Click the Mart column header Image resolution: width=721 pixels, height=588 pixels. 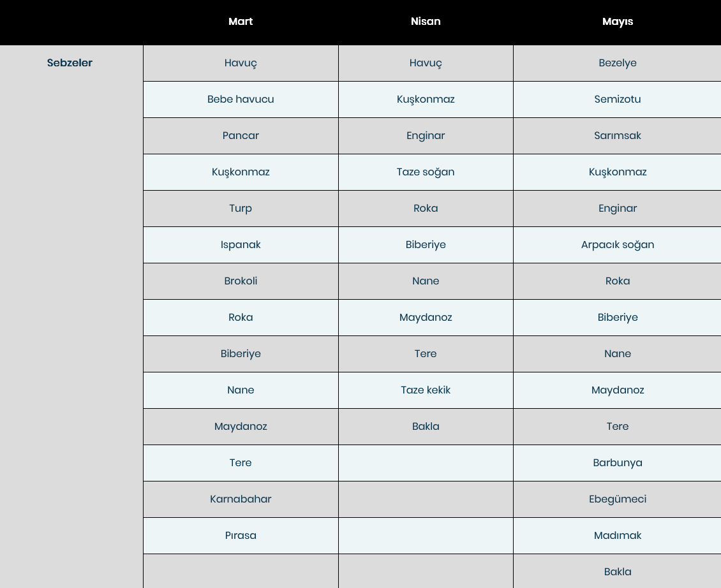[241, 22]
